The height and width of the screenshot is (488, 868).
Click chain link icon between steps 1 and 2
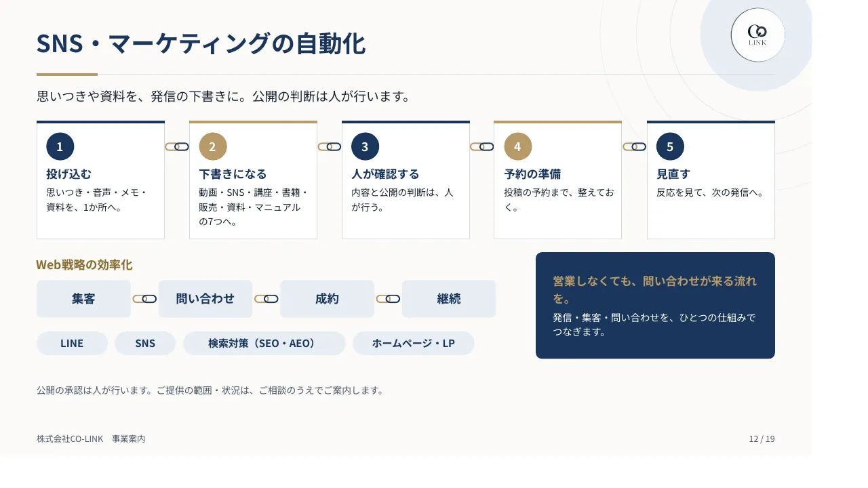coord(177,146)
